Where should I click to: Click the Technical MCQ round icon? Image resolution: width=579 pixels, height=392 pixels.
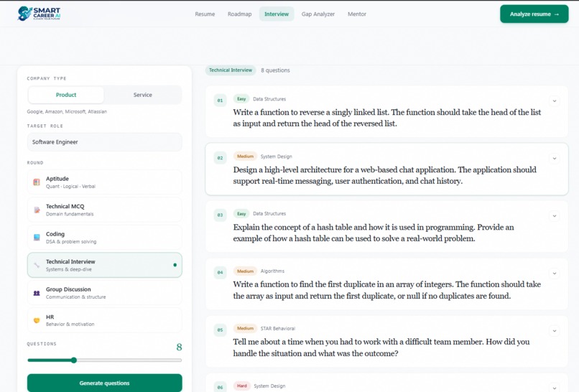pyautogui.click(x=37, y=210)
